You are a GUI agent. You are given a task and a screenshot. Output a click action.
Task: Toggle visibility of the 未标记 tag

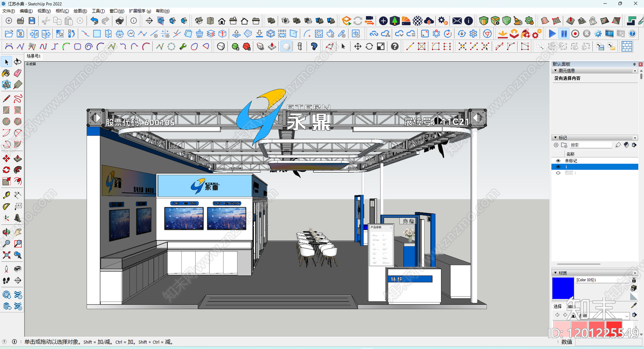click(558, 161)
